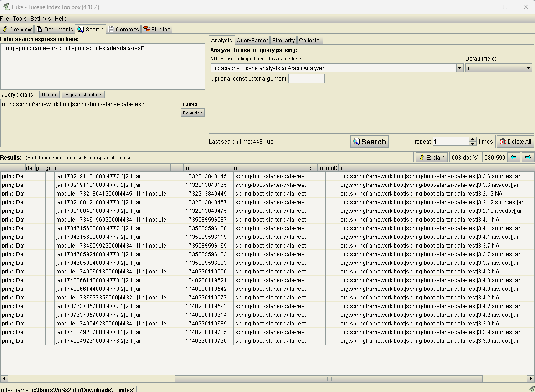Click the results scrollbar left arrow
Image resolution: width=535 pixels, height=392 pixels.
[x=4, y=379]
